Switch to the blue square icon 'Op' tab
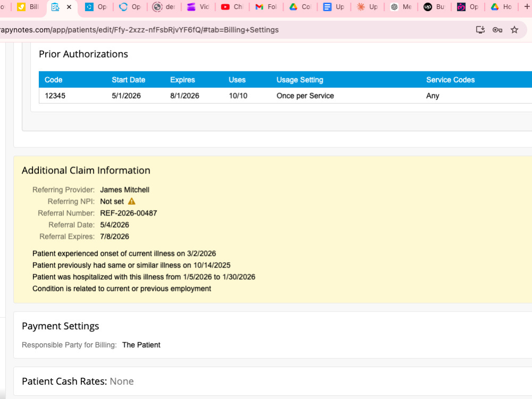The image size is (532, 399). click(96, 7)
